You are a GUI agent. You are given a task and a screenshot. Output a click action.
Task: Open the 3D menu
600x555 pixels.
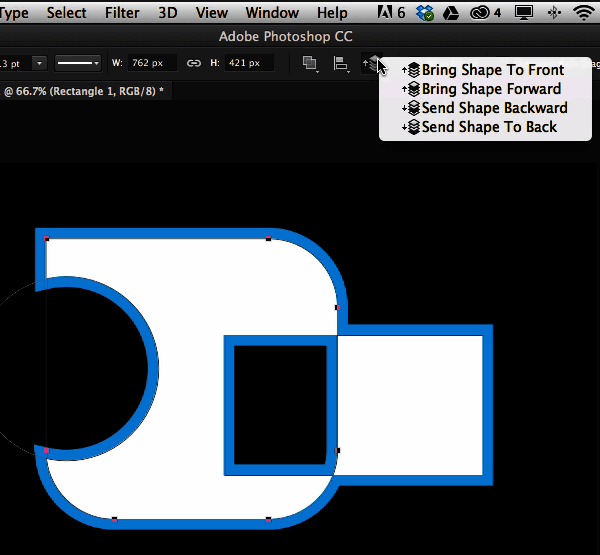(x=167, y=13)
